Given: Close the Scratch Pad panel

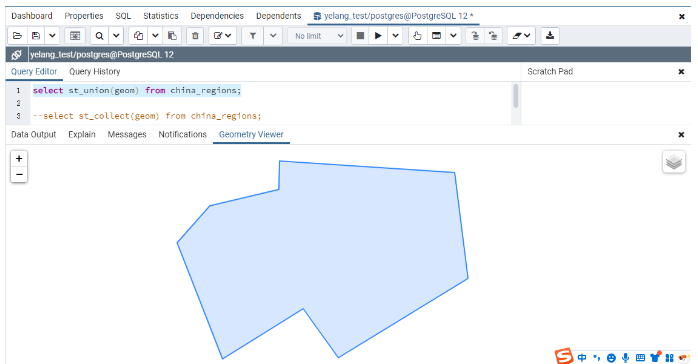Looking at the screenshot, I should pyautogui.click(x=681, y=72).
